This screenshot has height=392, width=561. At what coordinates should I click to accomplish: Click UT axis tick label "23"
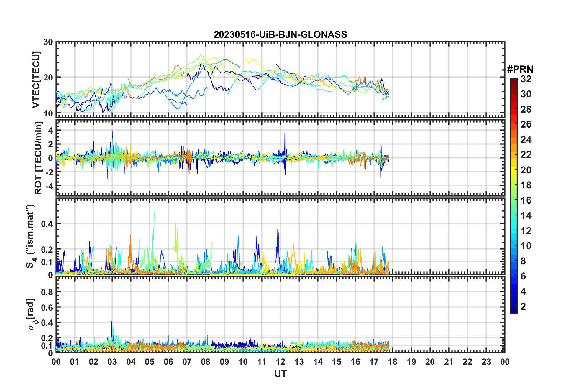(486, 362)
